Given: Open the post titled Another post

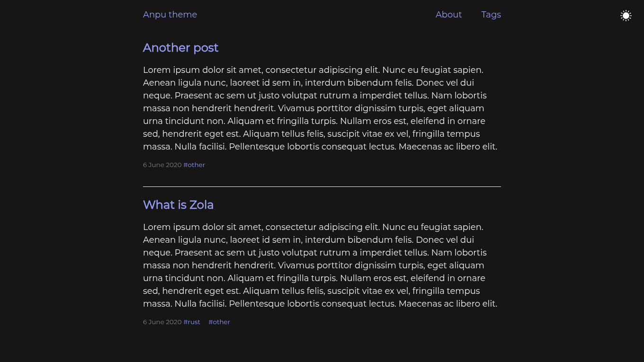Looking at the screenshot, I should point(180,48).
